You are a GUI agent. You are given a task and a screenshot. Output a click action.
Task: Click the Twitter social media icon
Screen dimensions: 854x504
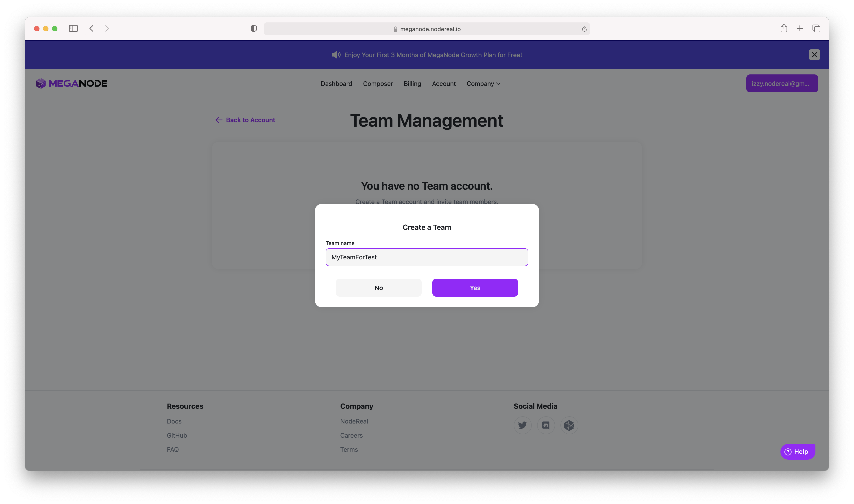(x=523, y=425)
